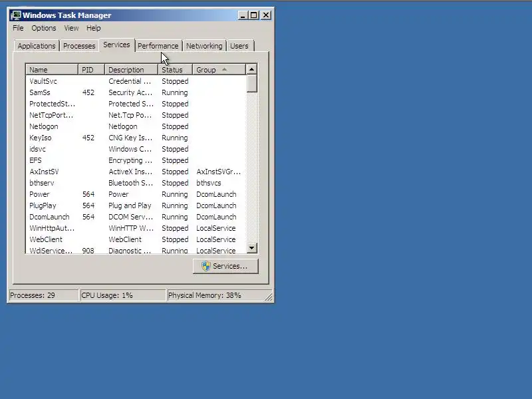Select the ProtectedSt... service row
The image size is (532, 399).
click(x=136, y=104)
